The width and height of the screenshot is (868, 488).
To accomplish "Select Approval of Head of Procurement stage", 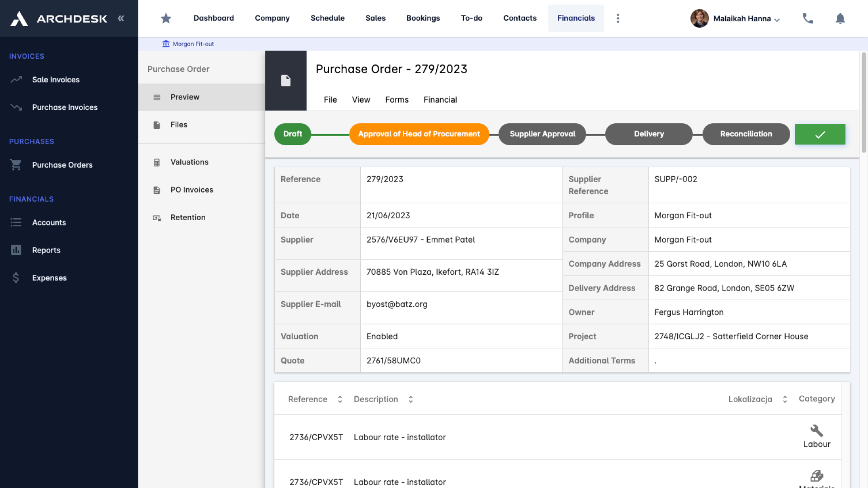I will (x=419, y=134).
